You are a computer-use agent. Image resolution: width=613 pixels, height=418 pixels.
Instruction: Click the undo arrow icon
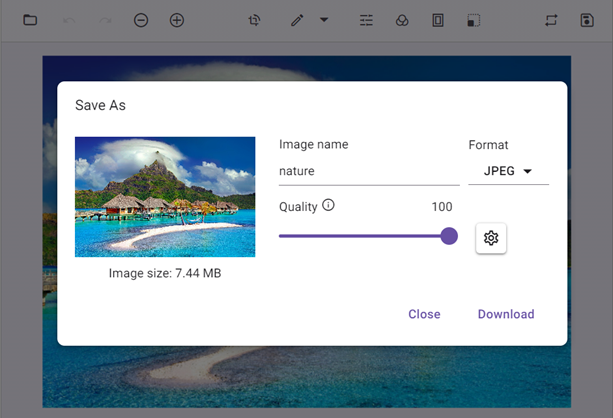[x=69, y=20]
